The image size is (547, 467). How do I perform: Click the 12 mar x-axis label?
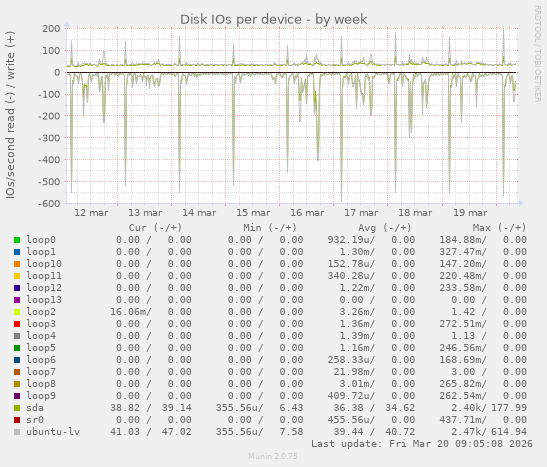(x=91, y=213)
